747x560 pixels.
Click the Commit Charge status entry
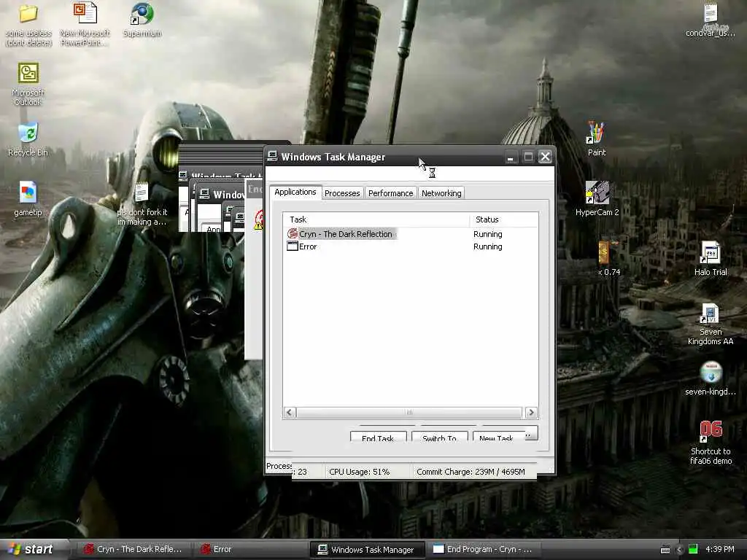(471, 472)
